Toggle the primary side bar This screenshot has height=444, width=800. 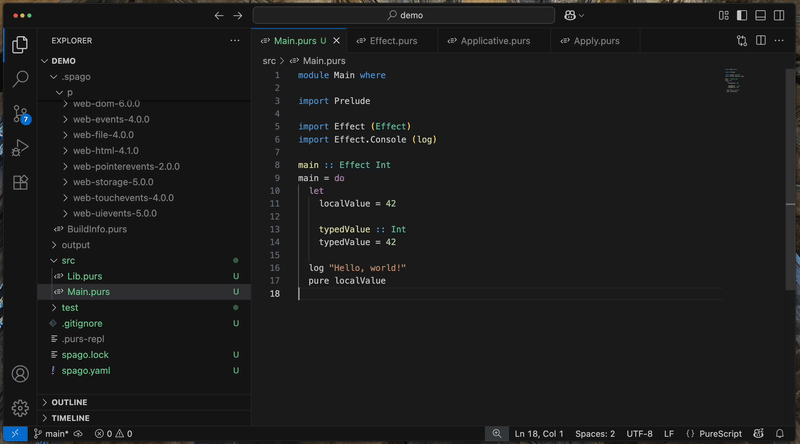coord(742,15)
